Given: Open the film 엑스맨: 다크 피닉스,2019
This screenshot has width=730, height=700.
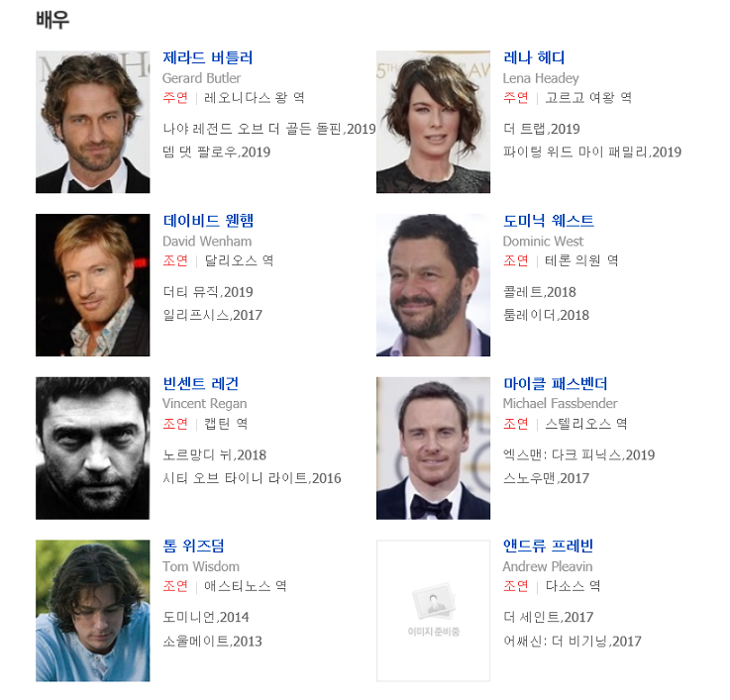Looking at the screenshot, I should pyautogui.click(x=578, y=454).
